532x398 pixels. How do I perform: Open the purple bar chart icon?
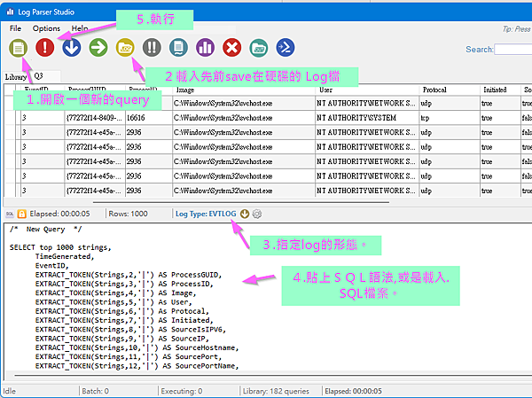[206, 47]
